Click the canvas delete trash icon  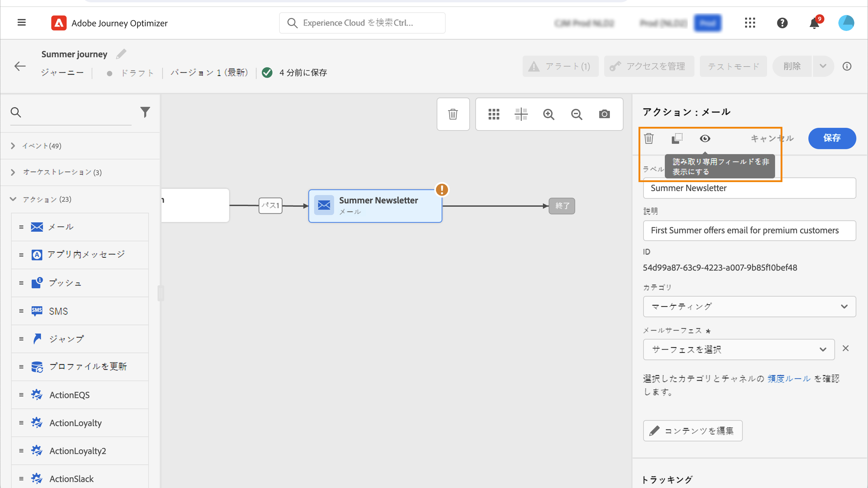(453, 114)
